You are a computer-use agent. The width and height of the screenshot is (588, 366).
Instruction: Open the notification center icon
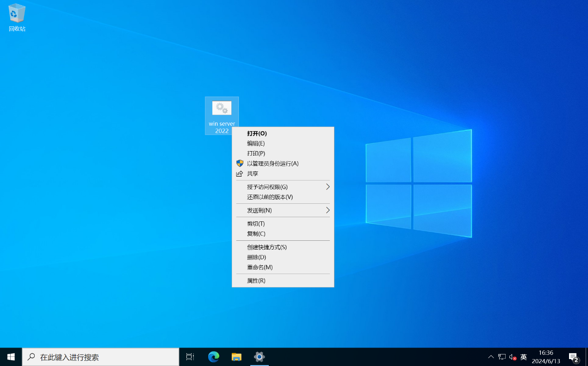(574, 357)
